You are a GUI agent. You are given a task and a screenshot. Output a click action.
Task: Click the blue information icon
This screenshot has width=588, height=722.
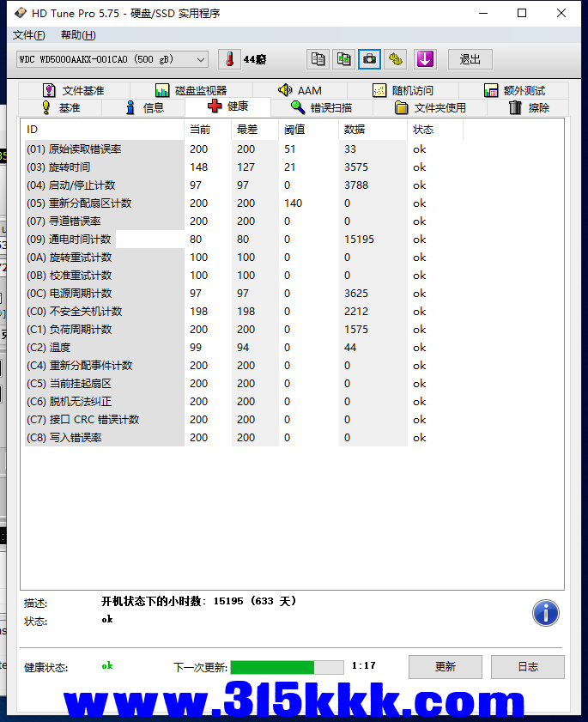coord(545,613)
